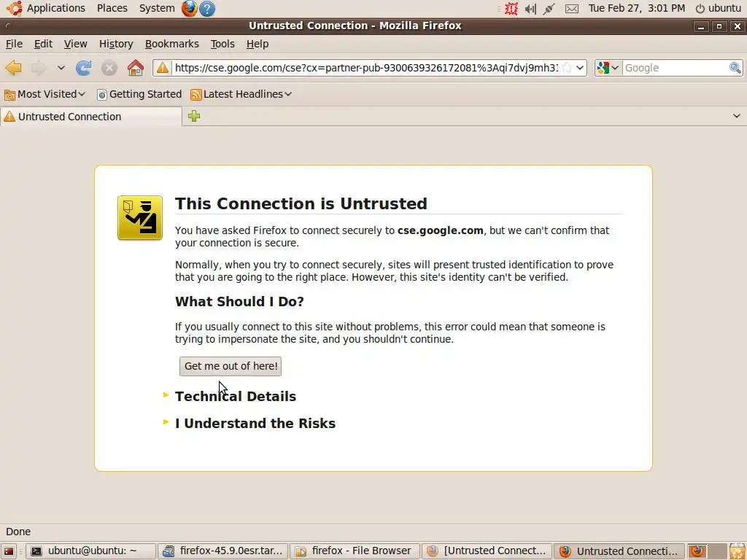Open the File menu
The width and height of the screenshot is (747, 560).
(14, 44)
